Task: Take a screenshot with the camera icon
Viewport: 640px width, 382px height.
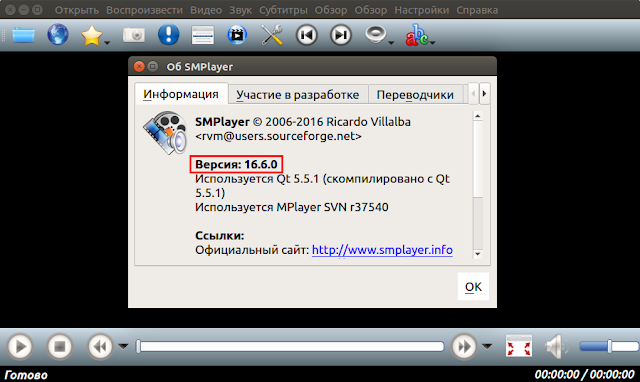Action: (134, 35)
